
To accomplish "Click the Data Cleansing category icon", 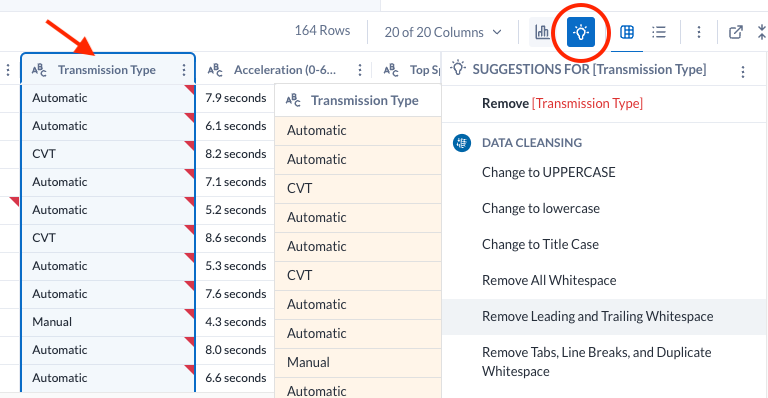I will [462, 143].
